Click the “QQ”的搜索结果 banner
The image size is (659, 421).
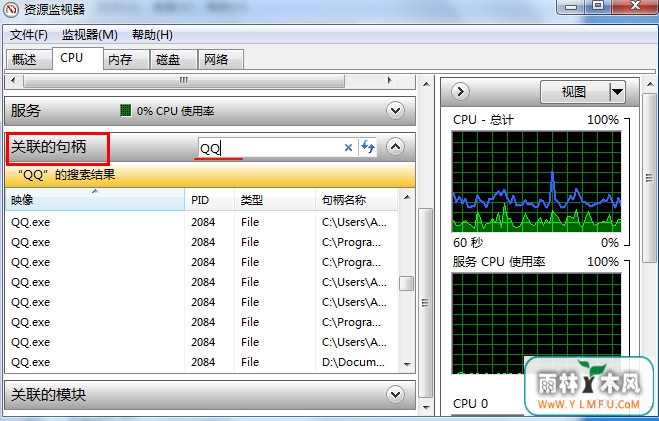[x=210, y=175]
